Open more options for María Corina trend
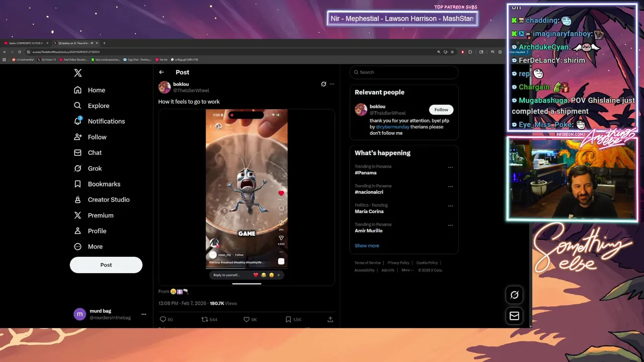This screenshot has width=644, height=362. [x=450, y=206]
